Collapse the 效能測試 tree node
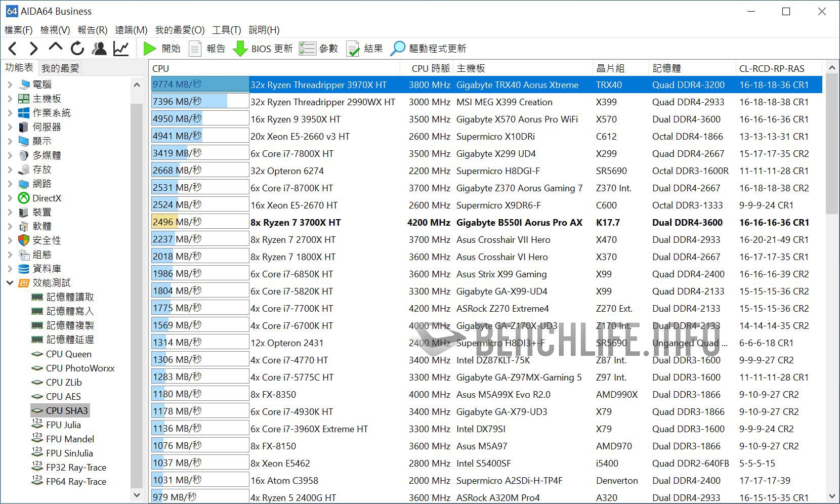 (10, 283)
